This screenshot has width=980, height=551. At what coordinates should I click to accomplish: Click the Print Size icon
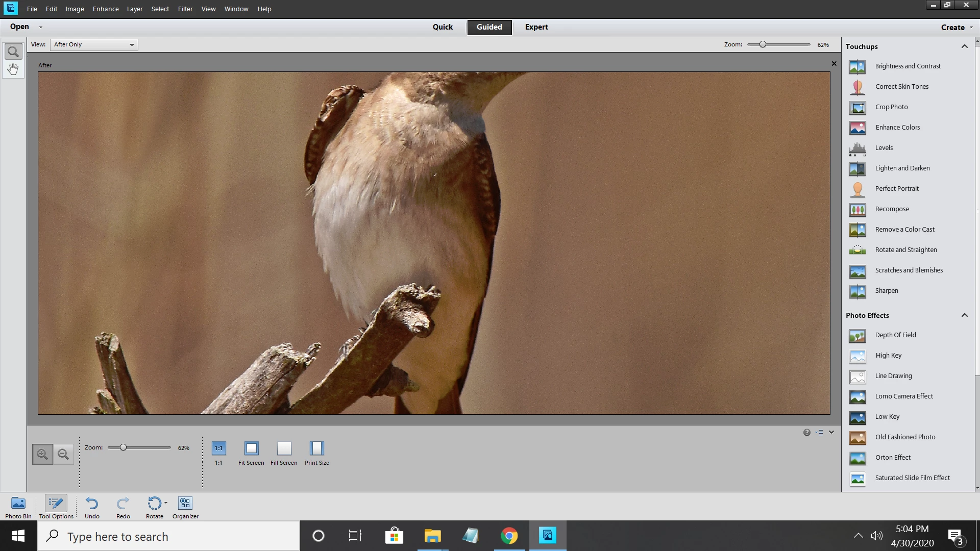point(316,448)
